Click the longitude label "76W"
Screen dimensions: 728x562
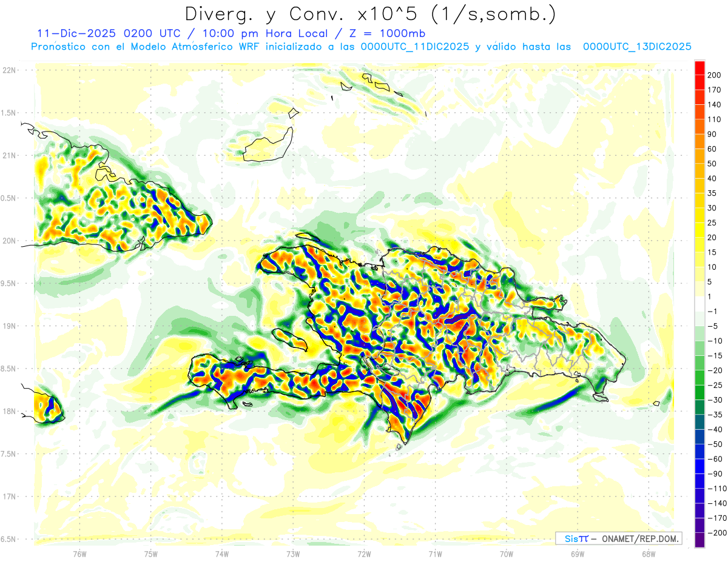click(79, 554)
